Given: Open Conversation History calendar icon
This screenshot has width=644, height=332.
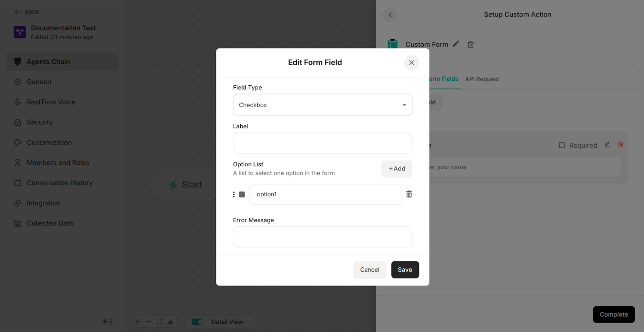Looking at the screenshot, I should (18, 183).
